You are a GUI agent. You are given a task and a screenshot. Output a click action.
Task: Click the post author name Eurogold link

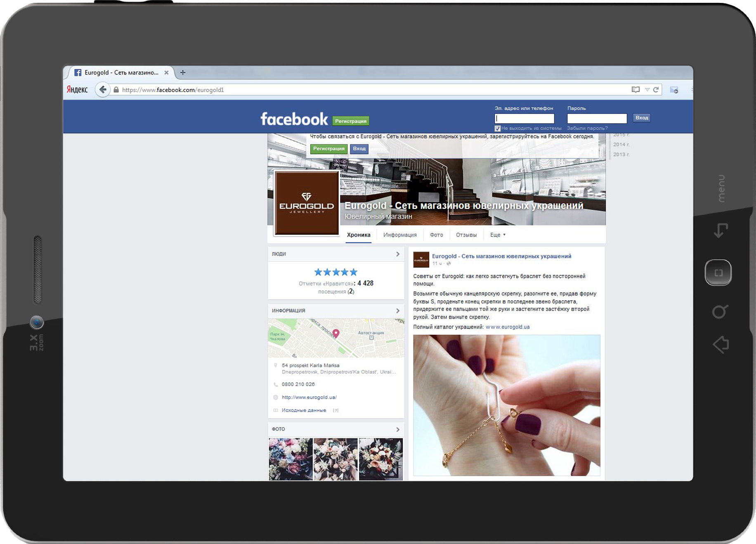(x=501, y=256)
